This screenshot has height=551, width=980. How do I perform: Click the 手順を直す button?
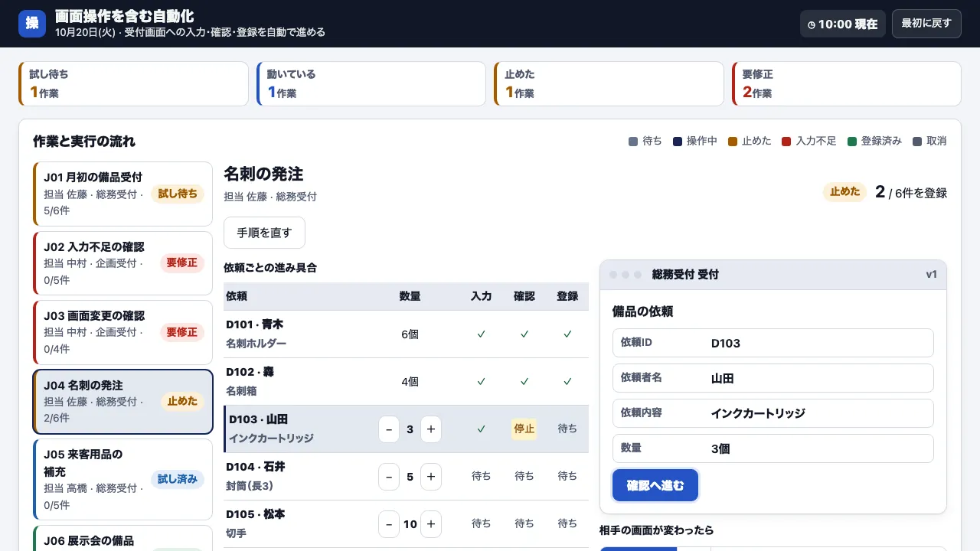pos(264,233)
